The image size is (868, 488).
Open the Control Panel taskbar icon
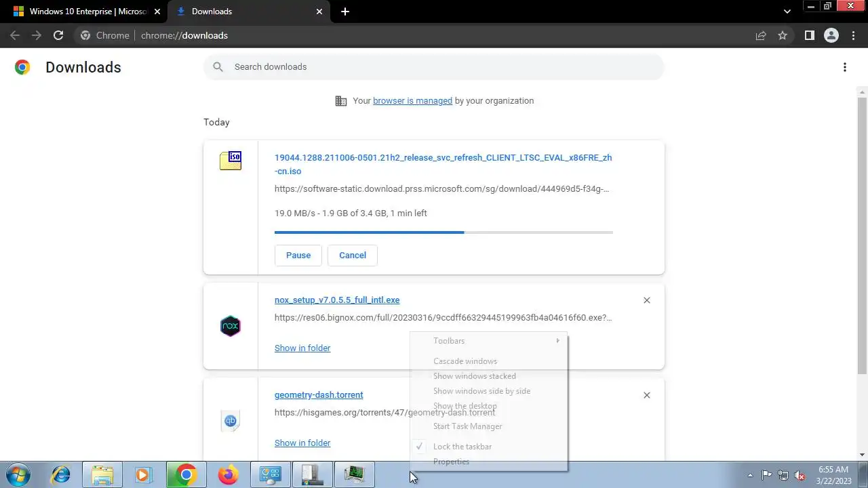(x=271, y=474)
